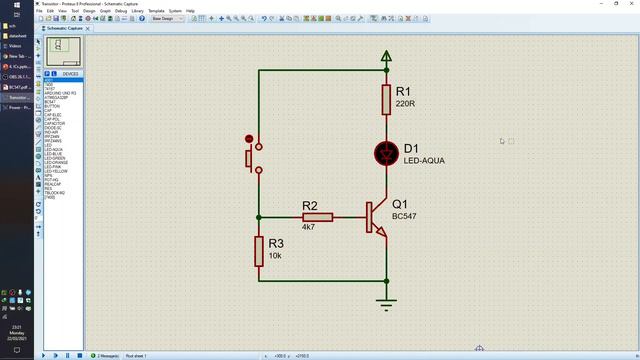Open the Template menu
The width and height of the screenshot is (640, 360).
pos(156,11)
